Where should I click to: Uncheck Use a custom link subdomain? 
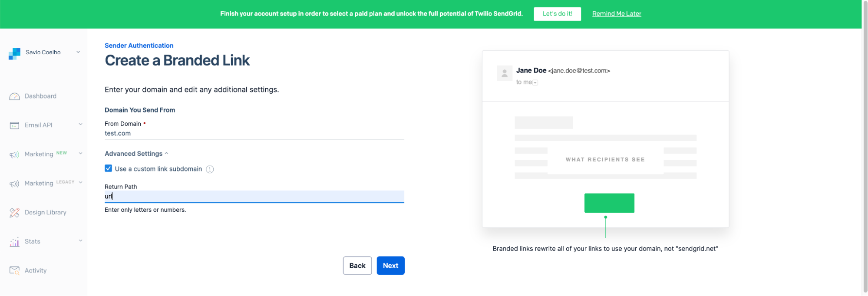click(x=109, y=168)
